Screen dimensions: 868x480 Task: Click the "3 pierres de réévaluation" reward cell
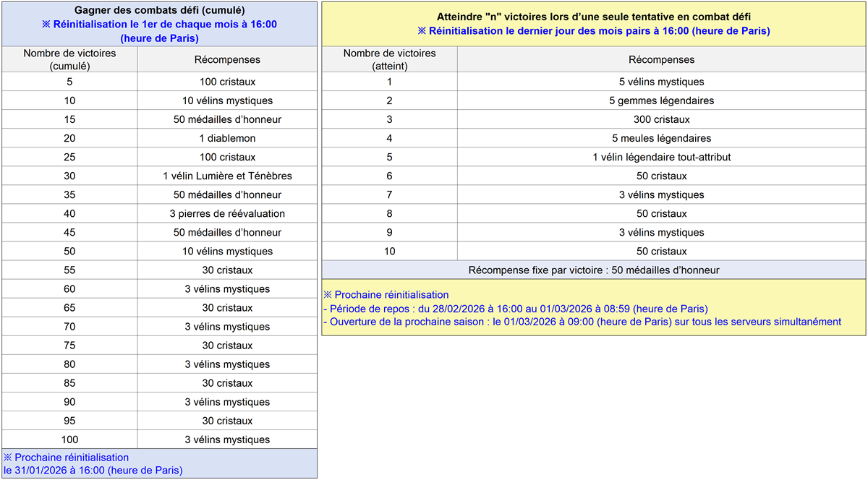point(226,213)
